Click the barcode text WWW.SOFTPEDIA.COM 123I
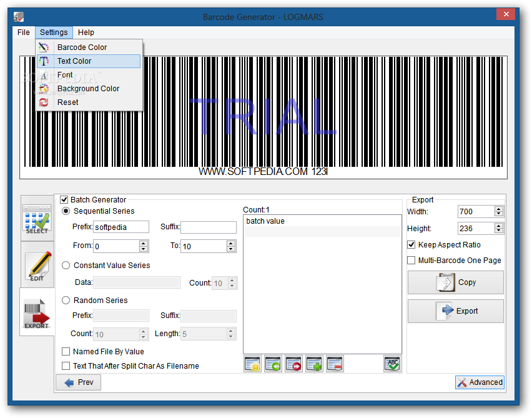532x418 pixels. click(263, 171)
